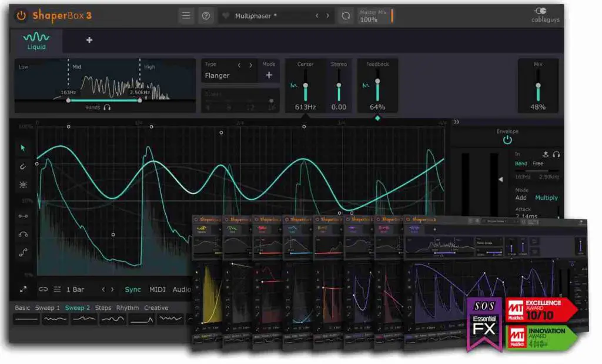Select the Liquid shaper tab
This screenshot has height=364, width=602.
point(36,41)
